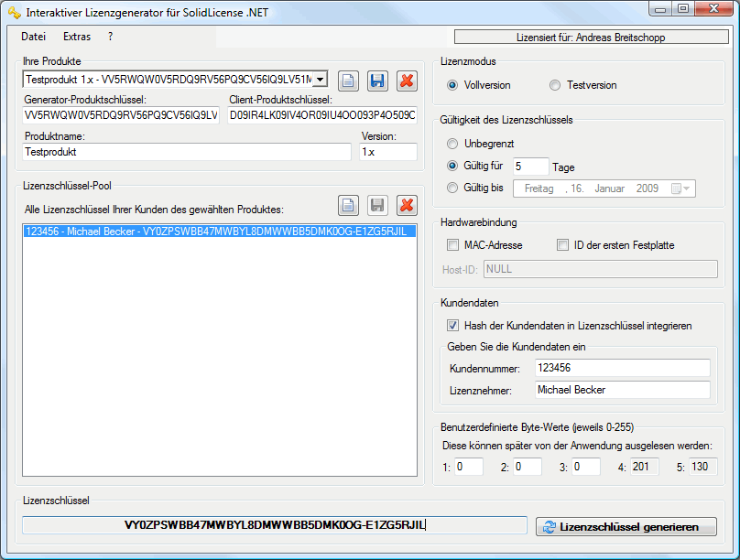This screenshot has width=740, height=560.
Task: Click the grayed save icon in Lizenzschlüssel-Pool
Action: (x=377, y=205)
